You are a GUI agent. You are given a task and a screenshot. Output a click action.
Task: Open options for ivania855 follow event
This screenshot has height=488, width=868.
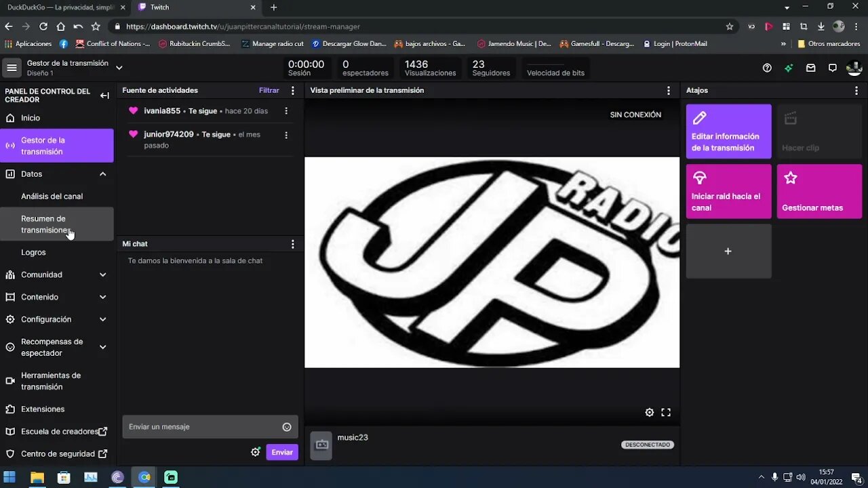[x=286, y=111]
